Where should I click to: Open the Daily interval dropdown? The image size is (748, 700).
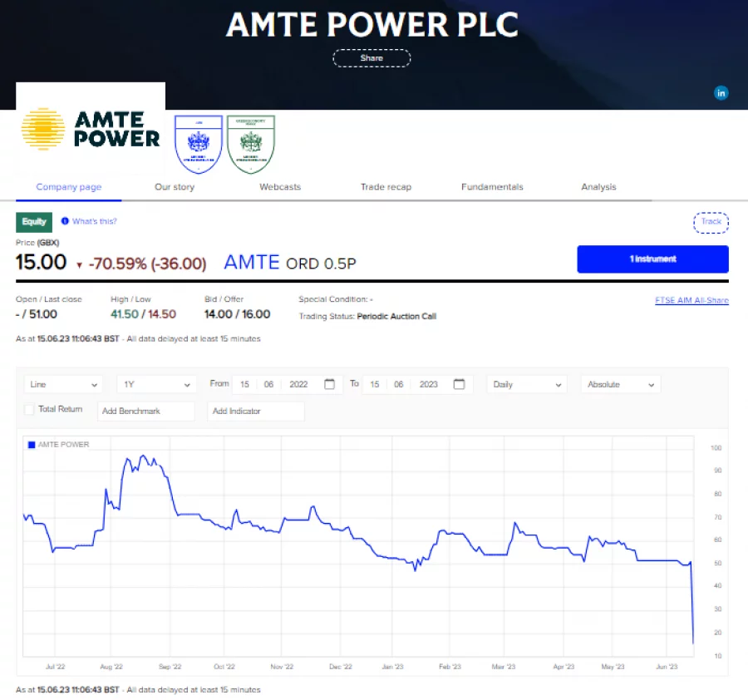pyautogui.click(x=527, y=385)
